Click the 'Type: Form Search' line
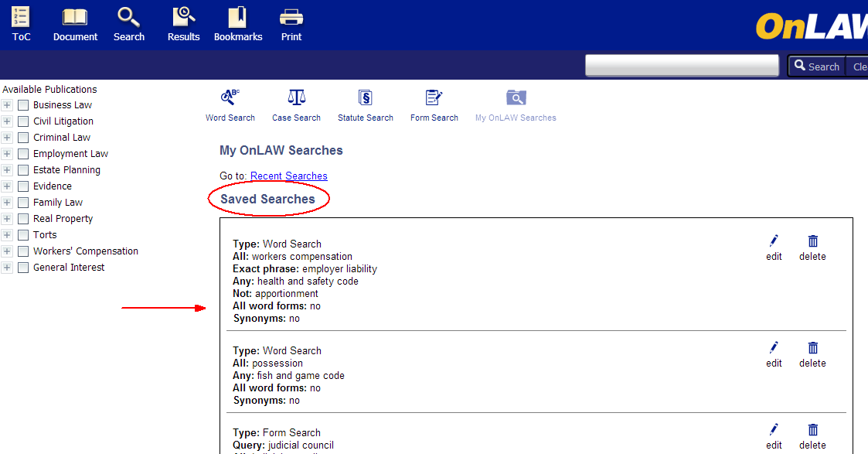 point(277,433)
